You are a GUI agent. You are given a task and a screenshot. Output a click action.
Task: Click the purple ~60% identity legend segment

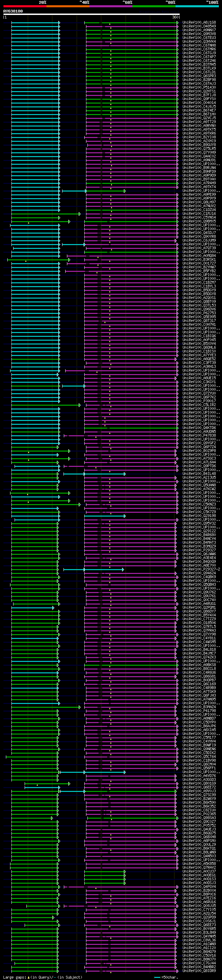point(111,6)
